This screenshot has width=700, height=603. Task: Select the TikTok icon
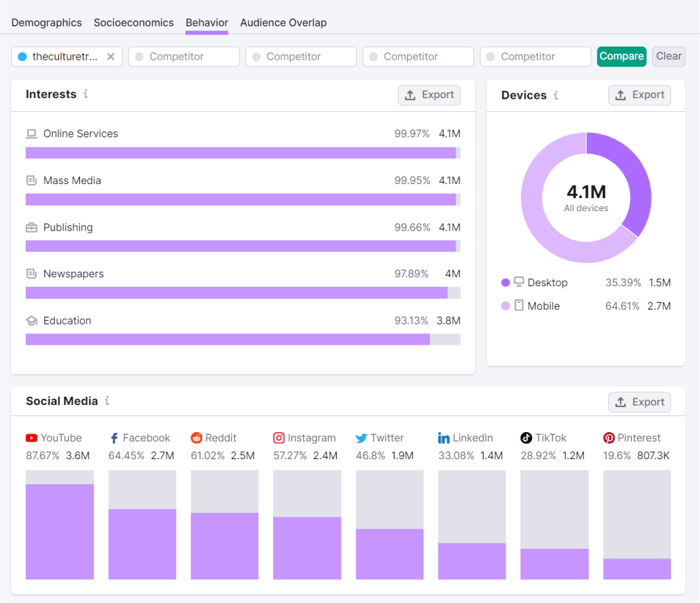pos(526,438)
